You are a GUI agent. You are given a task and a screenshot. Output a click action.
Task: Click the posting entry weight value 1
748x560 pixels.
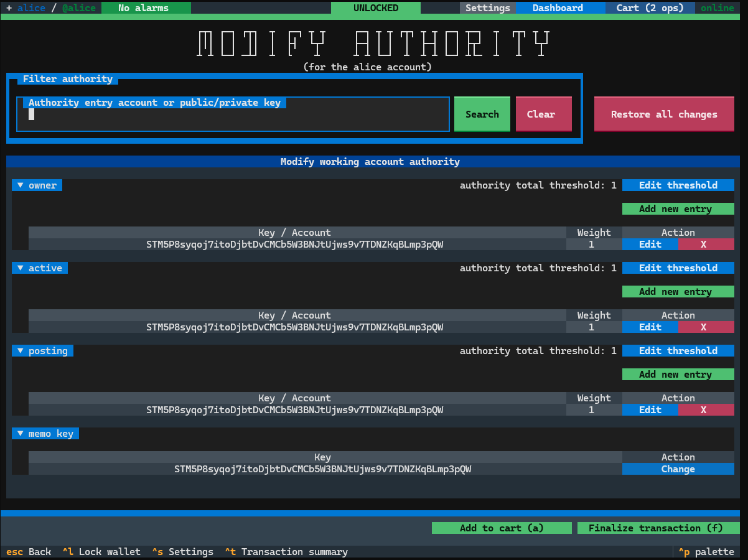pyautogui.click(x=591, y=410)
